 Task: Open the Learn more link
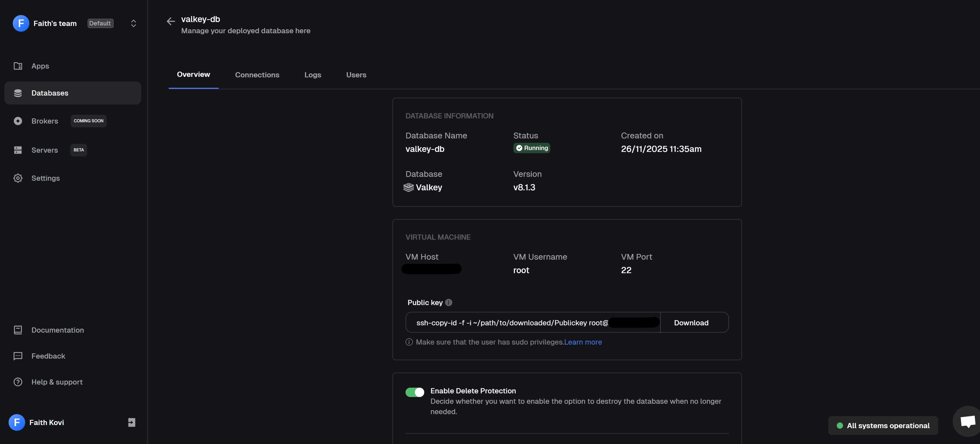tap(583, 342)
